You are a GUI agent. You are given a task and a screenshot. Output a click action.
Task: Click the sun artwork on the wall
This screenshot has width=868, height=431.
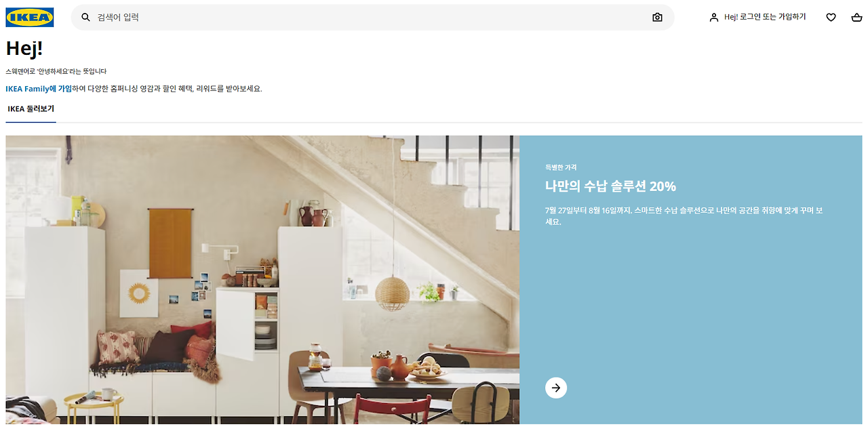(x=138, y=295)
